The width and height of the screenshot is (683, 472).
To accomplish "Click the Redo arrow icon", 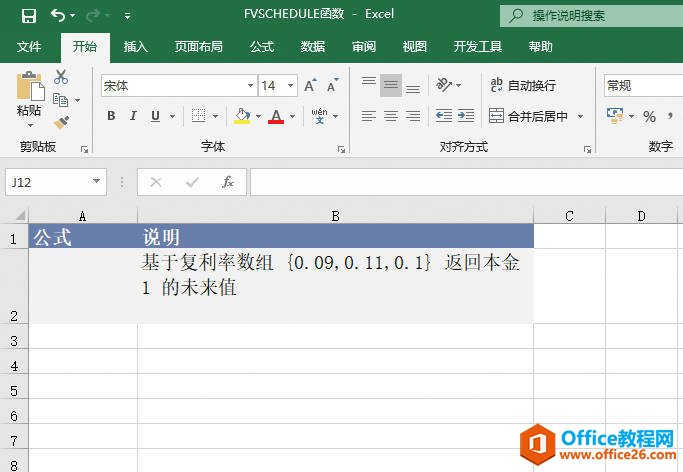I will click(93, 16).
